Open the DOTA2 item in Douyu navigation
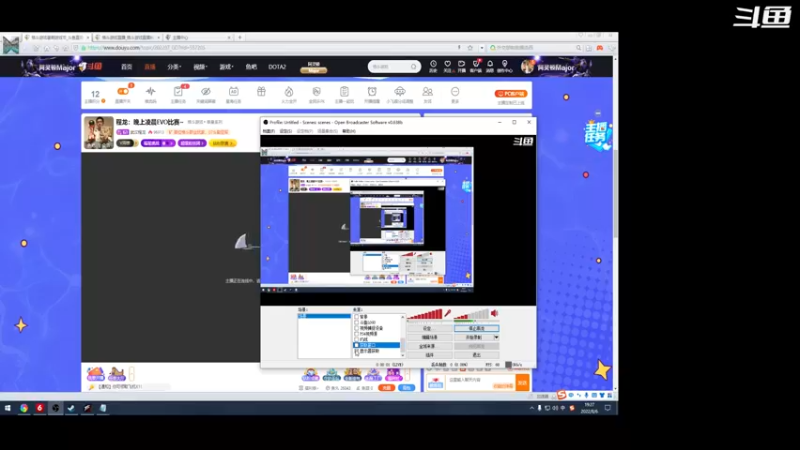Screen dimensions: 800x450 pos(277,67)
